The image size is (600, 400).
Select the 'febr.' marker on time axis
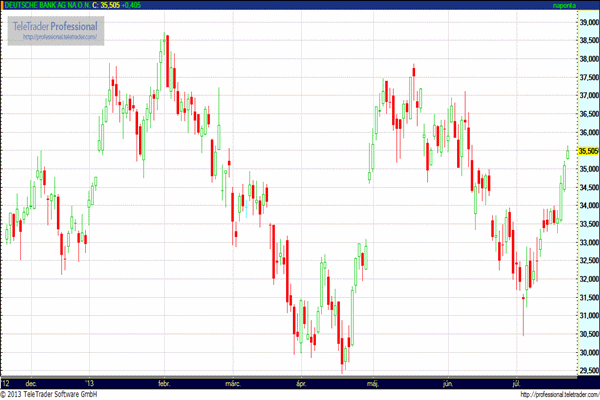coord(164,382)
